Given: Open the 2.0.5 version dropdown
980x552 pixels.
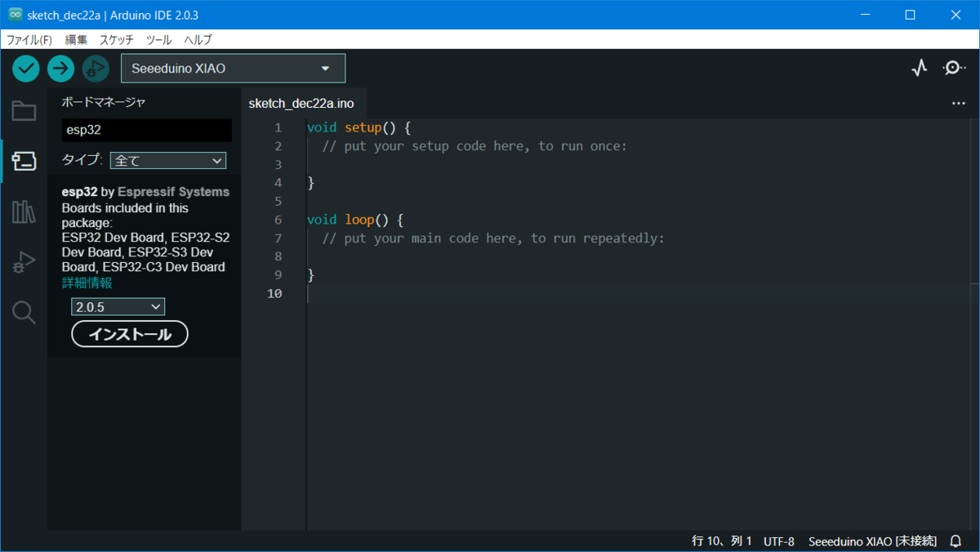Looking at the screenshot, I should tap(118, 307).
